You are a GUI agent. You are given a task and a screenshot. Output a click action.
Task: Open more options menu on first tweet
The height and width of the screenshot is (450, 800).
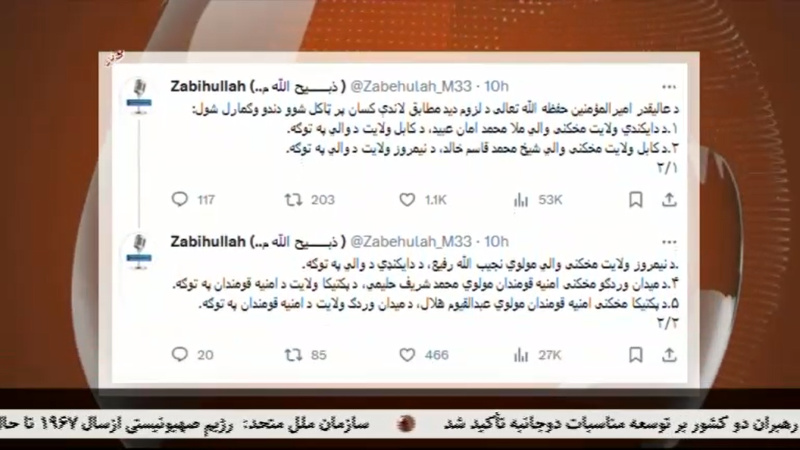click(x=669, y=87)
